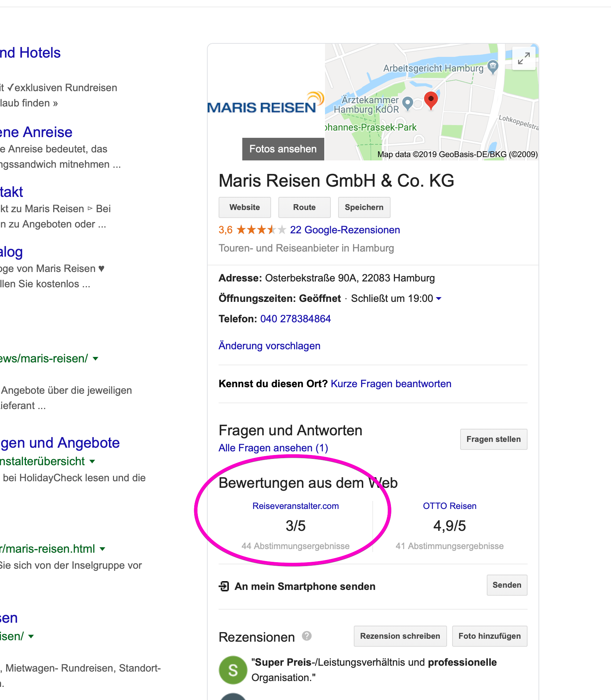Click Fotos ansehen button
Image resolution: width=611 pixels, height=700 pixels.
(283, 149)
